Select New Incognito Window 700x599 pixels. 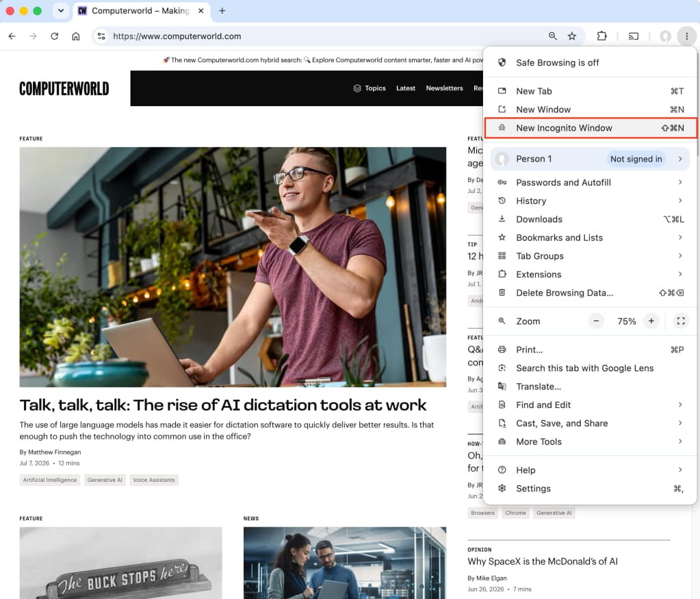tap(590, 128)
